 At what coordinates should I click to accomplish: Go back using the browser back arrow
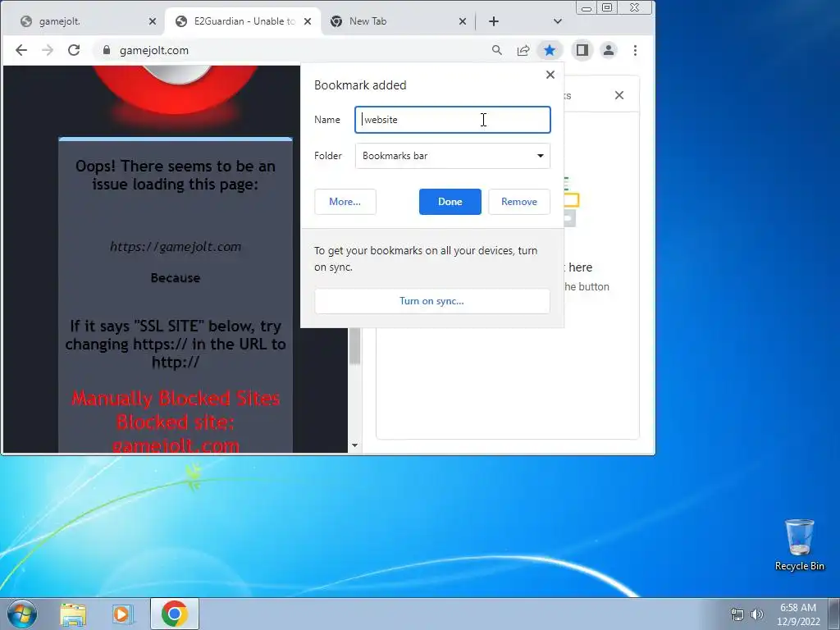[x=21, y=50]
